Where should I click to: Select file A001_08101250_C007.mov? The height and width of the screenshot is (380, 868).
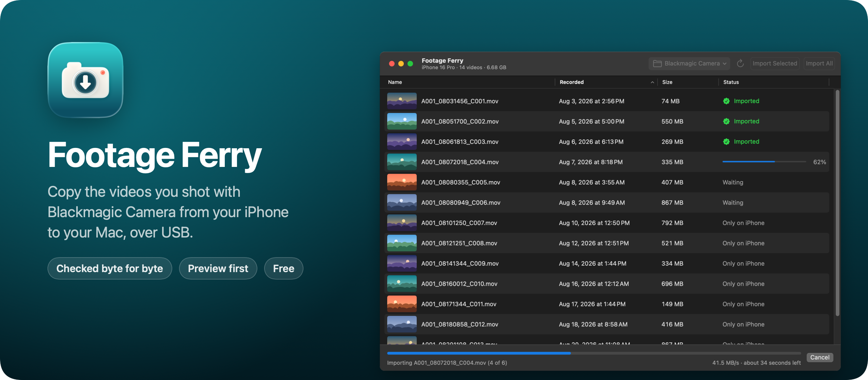[607, 223]
